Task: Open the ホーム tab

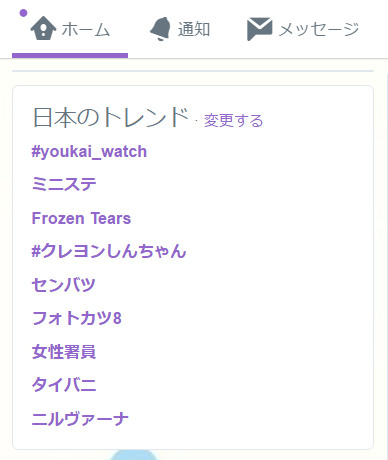Action: pyautogui.click(x=70, y=29)
